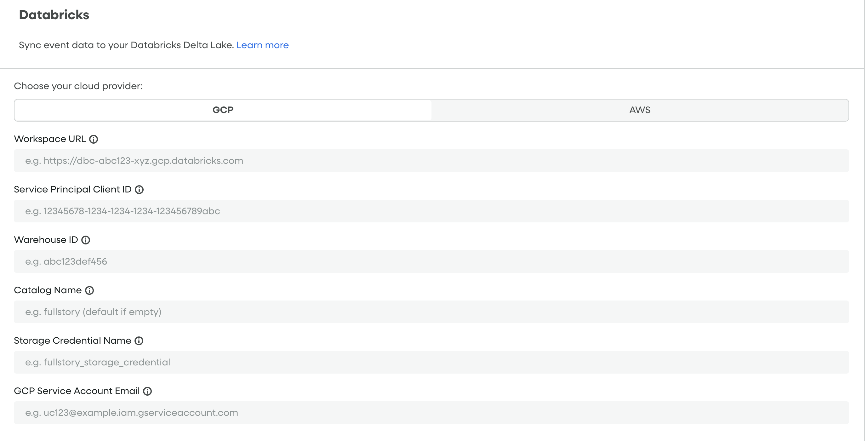Open the Storage Credential Name info icon
Image resolution: width=868 pixels, height=441 pixels.
[139, 341]
